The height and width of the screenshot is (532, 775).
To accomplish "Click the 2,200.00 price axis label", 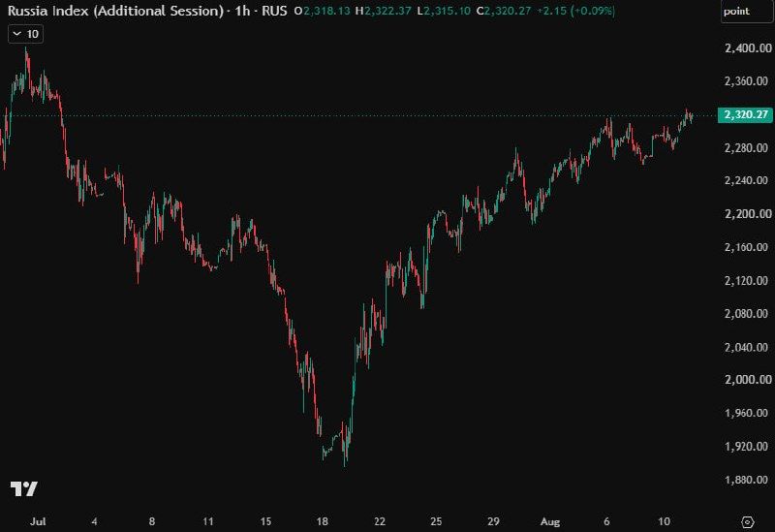I will pyautogui.click(x=747, y=213).
